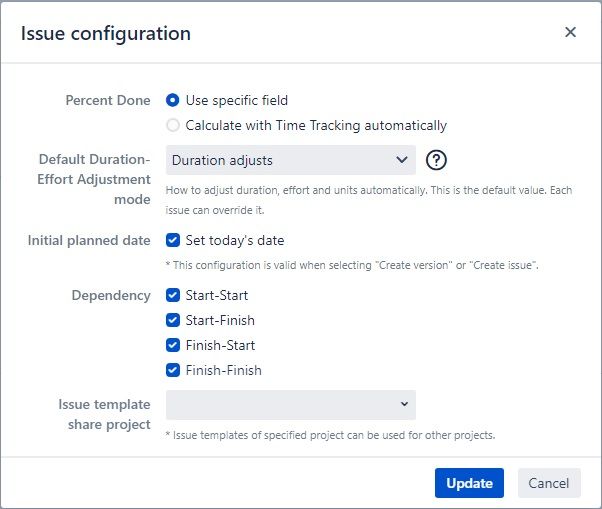
Task: Click the help question mark icon
Action: pos(436,160)
